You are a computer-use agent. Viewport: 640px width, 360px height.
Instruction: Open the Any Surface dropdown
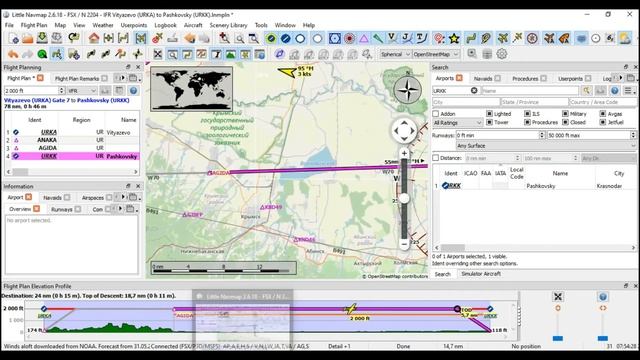(x=546, y=146)
